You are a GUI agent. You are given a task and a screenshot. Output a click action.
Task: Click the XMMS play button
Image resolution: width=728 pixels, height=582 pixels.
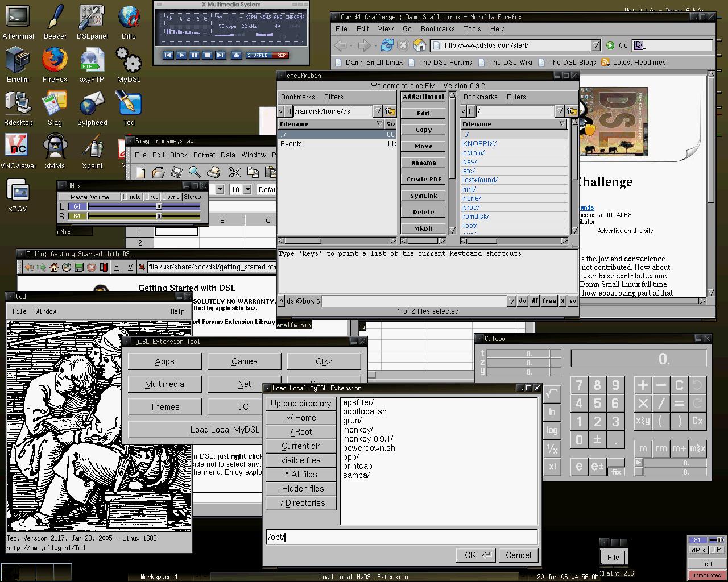pos(181,55)
